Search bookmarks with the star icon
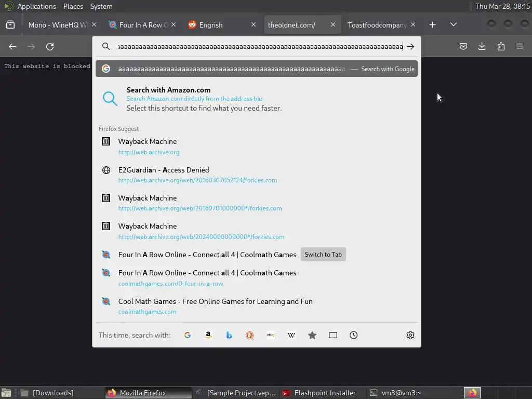Viewport: 532px width, 399px height. coord(312,335)
